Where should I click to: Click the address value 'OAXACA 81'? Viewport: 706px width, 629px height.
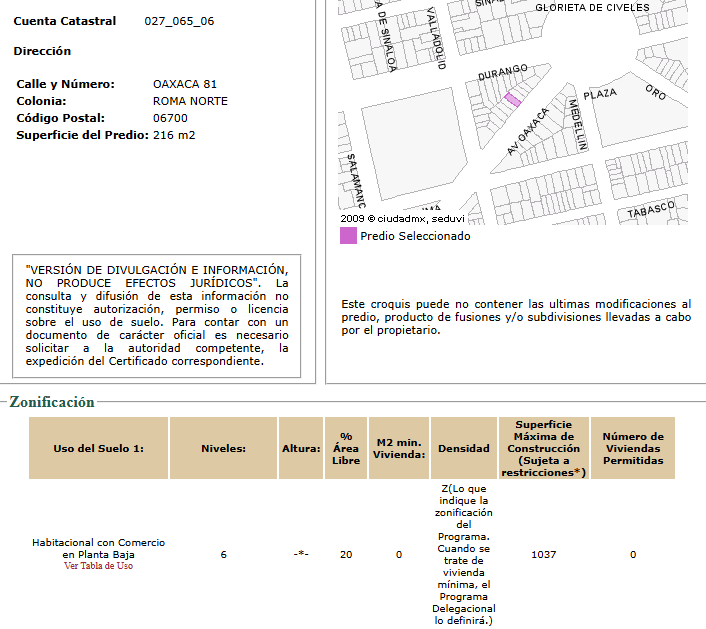[x=184, y=84]
